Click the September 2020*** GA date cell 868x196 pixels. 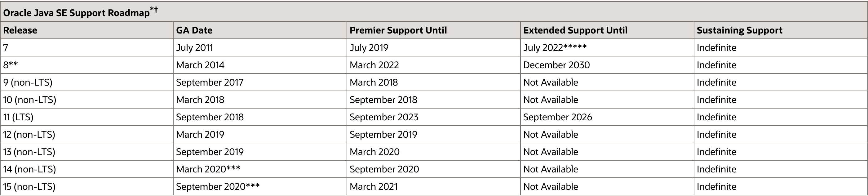click(217, 187)
